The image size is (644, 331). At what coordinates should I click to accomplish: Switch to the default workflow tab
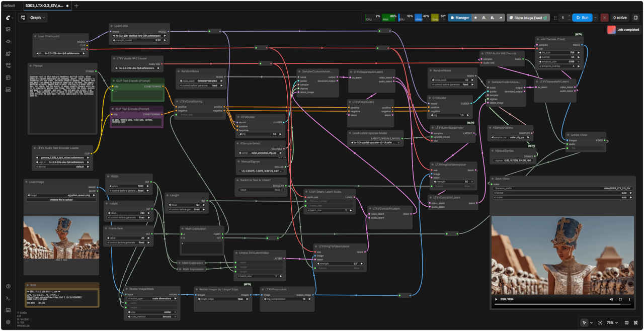click(x=9, y=6)
